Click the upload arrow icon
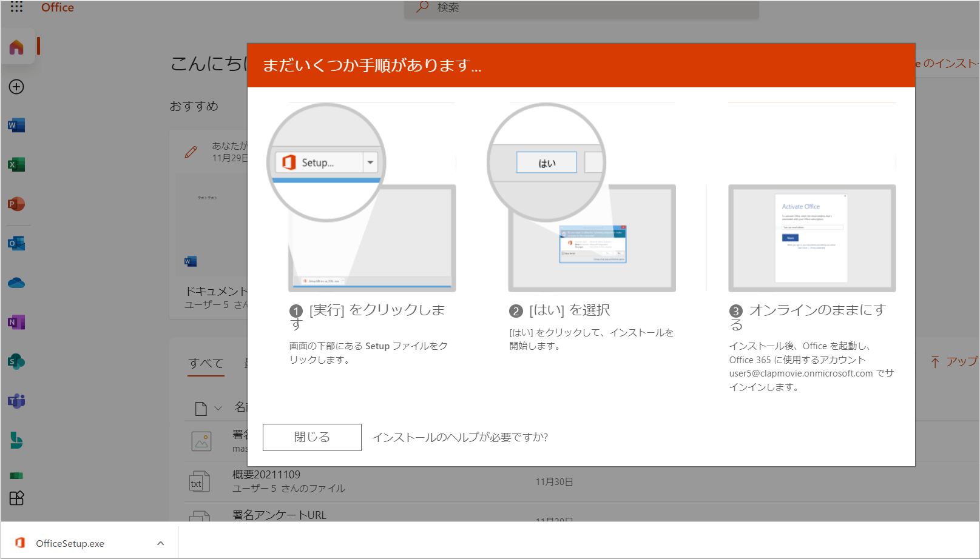Screen dimensions: 980x559 point(935,362)
